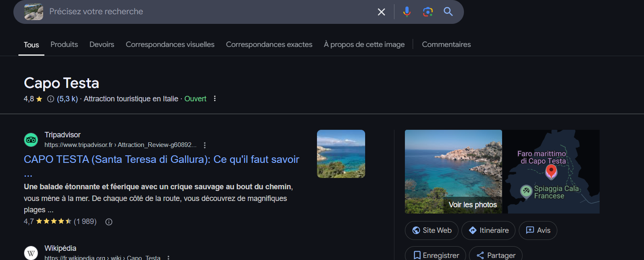This screenshot has height=260, width=644.
Task: Switch to the Produits tab
Action: click(64, 44)
